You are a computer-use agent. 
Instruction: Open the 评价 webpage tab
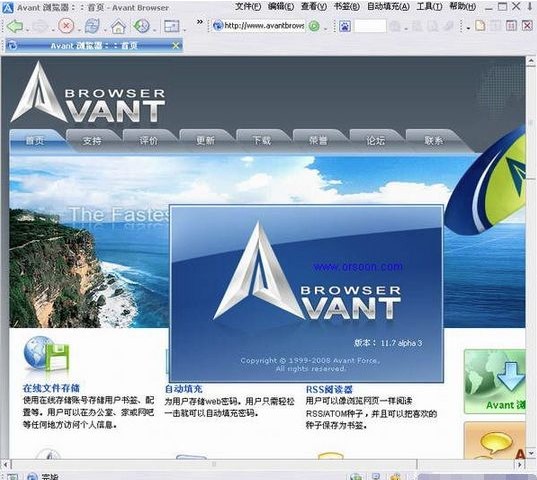pyautogui.click(x=149, y=140)
